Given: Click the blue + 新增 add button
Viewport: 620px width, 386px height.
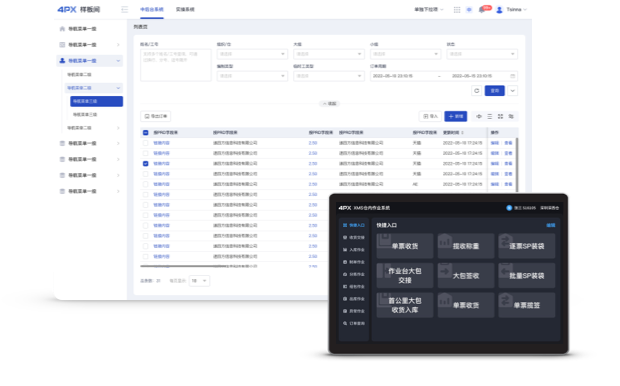Looking at the screenshot, I should [x=456, y=116].
